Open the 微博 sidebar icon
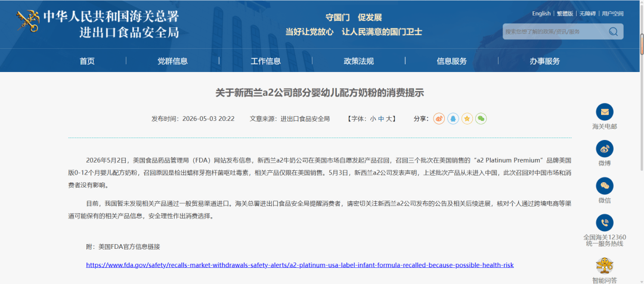Image resolution: width=644 pixels, height=284 pixels. pos(605,149)
